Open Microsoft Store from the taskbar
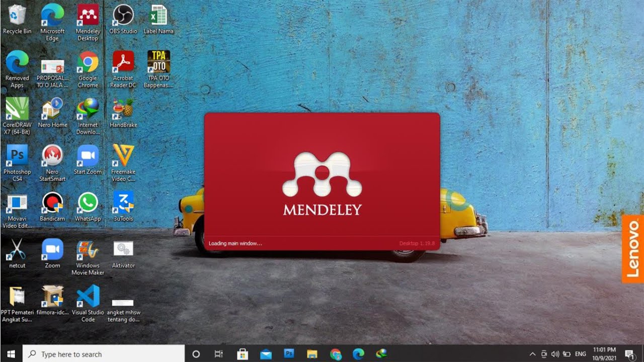The width and height of the screenshot is (644, 362). coord(243,354)
